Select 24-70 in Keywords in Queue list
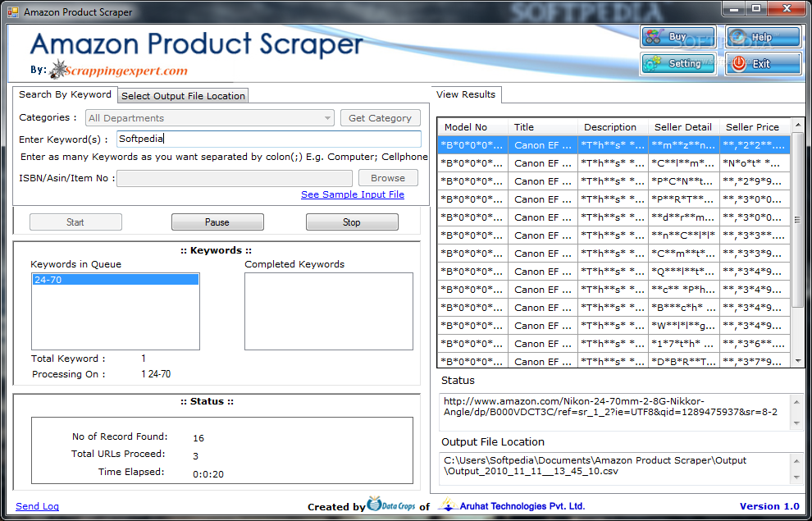The width and height of the screenshot is (812, 521). pos(116,280)
